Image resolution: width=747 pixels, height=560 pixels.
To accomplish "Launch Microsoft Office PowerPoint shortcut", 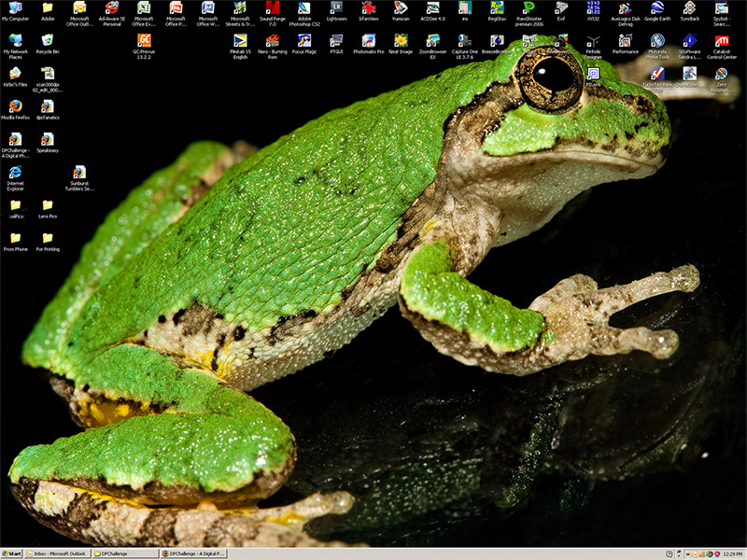I will (176, 13).
